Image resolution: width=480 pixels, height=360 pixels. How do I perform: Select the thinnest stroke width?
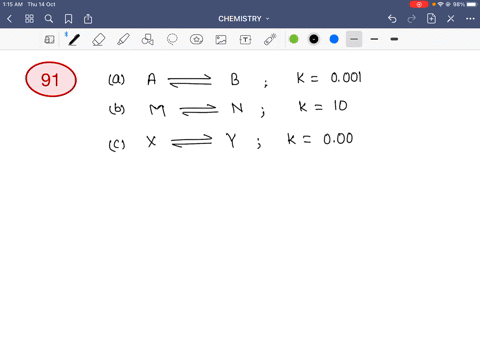[354, 39]
